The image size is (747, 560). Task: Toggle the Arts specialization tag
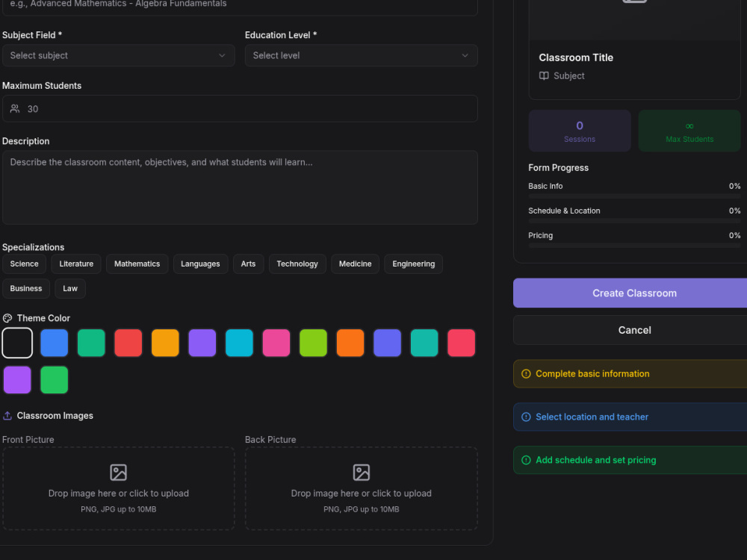coord(248,264)
